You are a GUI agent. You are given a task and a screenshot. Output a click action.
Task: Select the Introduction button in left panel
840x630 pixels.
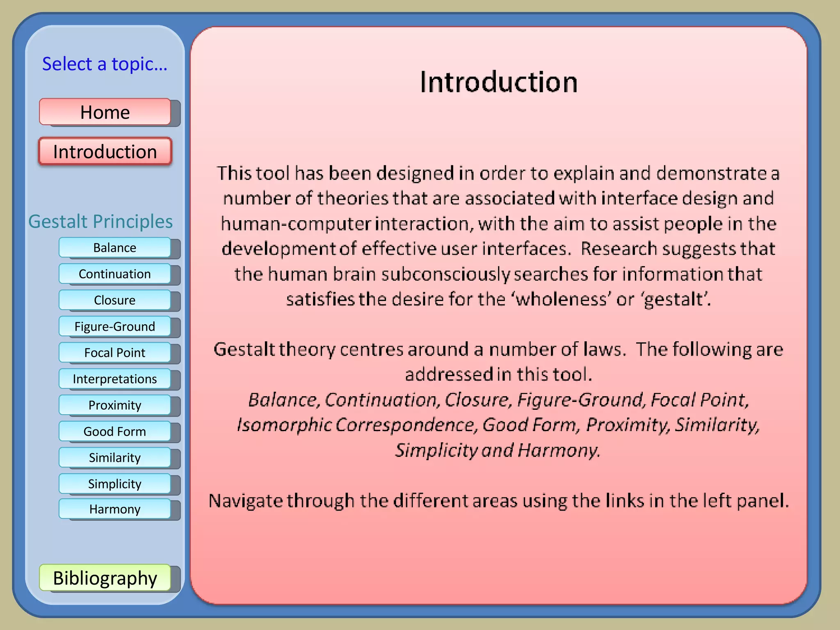tap(105, 152)
